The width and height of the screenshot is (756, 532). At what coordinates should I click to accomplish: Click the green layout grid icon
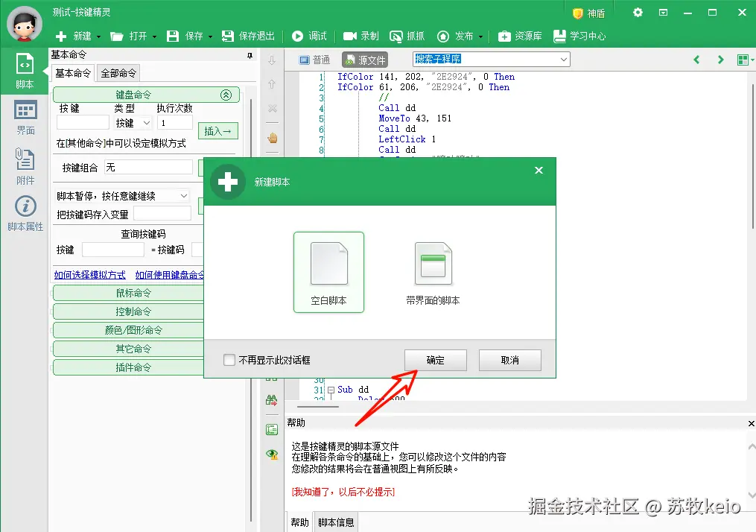[743, 60]
